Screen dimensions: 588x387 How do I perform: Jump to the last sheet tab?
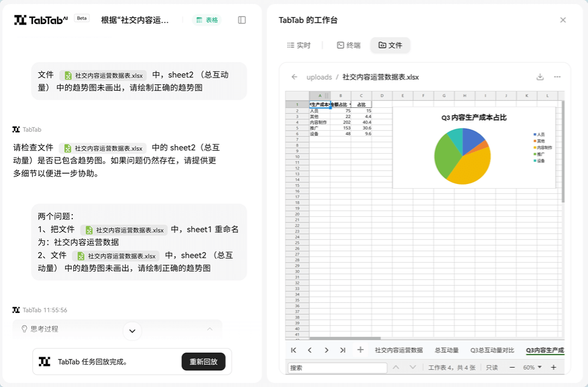click(343, 350)
